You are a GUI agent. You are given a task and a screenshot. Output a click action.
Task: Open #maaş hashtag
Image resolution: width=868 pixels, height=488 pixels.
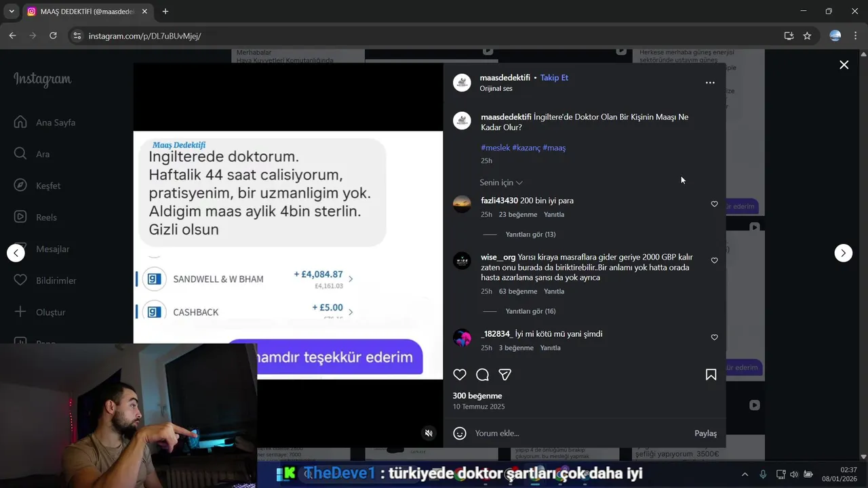[554, 148]
